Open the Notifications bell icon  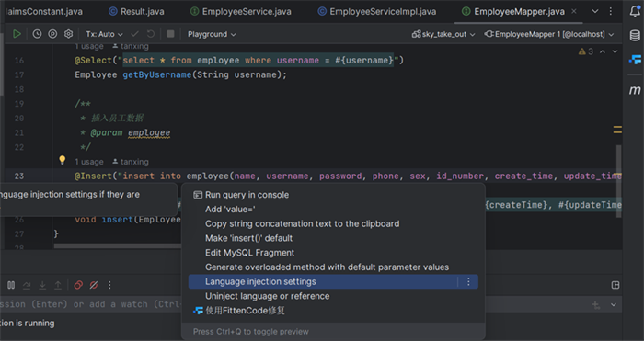(x=635, y=12)
